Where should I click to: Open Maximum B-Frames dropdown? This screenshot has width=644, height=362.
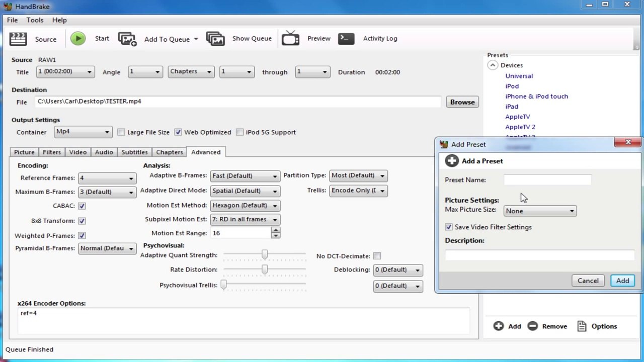pyautogui.click(x=107, y=192)
